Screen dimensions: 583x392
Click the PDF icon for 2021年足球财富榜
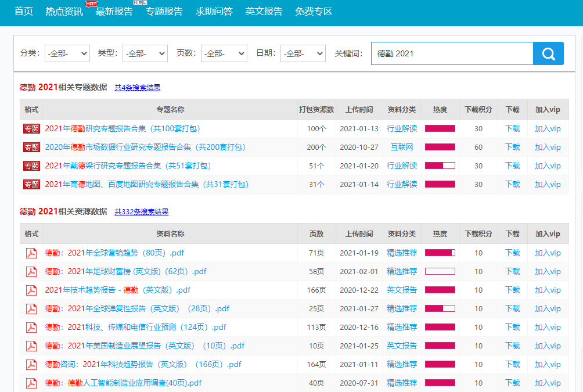31,272
